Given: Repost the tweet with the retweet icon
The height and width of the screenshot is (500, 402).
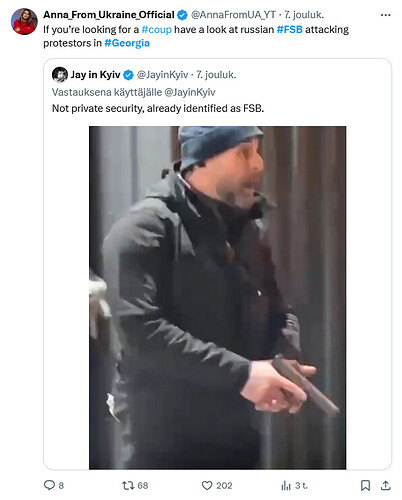Looking at the screenshot, I should coord(128,485).
